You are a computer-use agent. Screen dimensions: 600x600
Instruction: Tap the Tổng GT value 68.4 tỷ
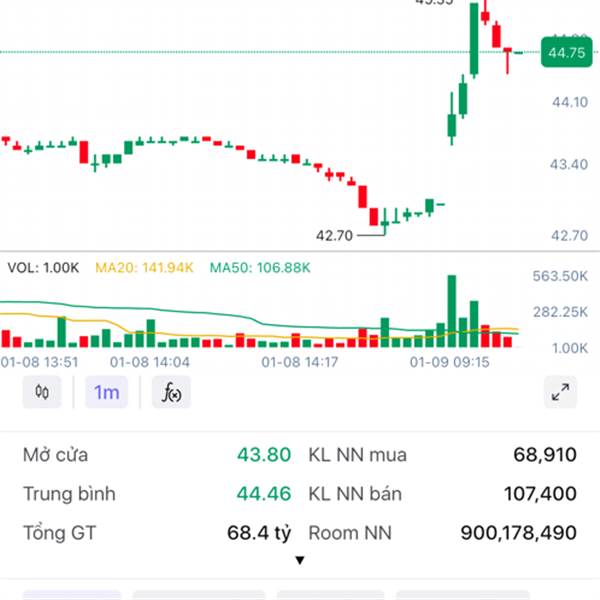pos(259,533)
